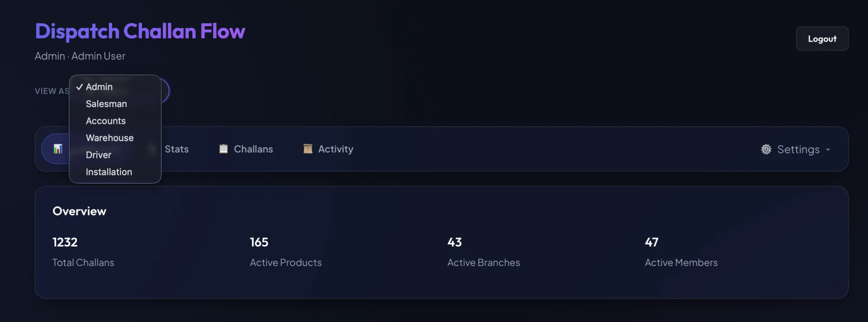This screenshot has height=322, width=868.
Task: Click the 165 Active Products stat
Action: pos(286,252)
